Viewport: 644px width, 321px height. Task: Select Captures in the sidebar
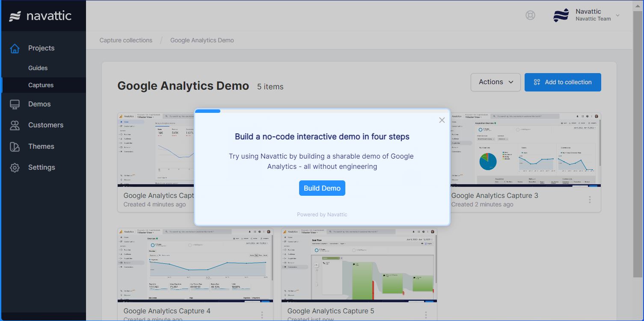pyautogui.click(x=41, y=85)
